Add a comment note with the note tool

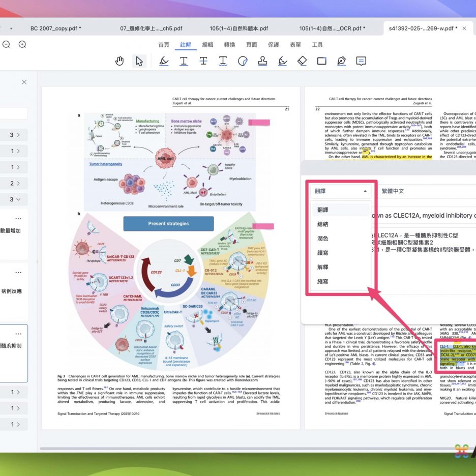point(361,62)
